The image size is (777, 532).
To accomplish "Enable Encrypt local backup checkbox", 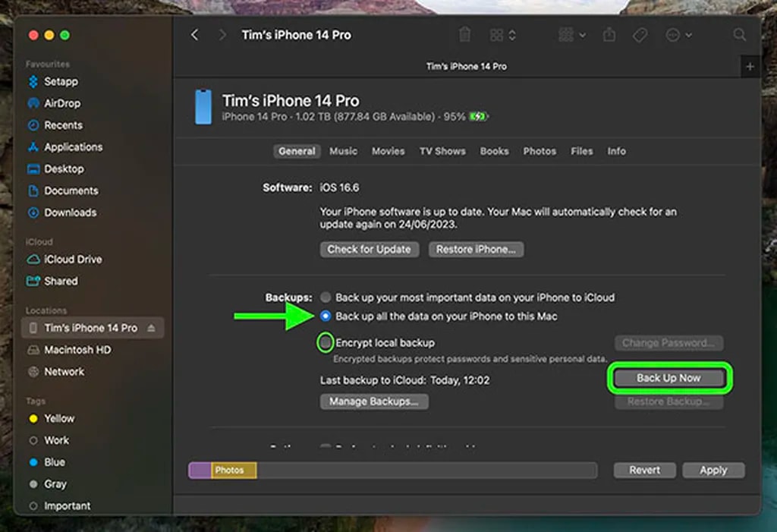I will click(x=326, y=343).
